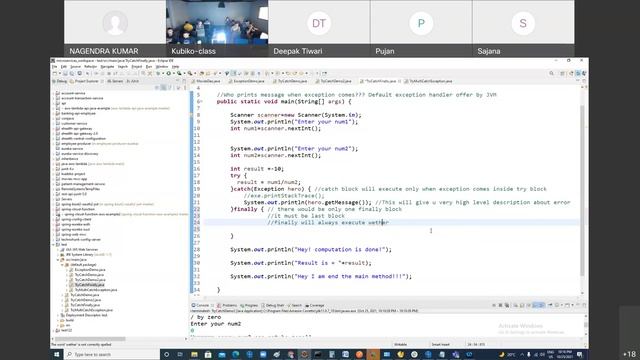The height and width of the screenshot is (360, 640).
Task: Click the New file toolbar icon
Action: click(55, 73)
